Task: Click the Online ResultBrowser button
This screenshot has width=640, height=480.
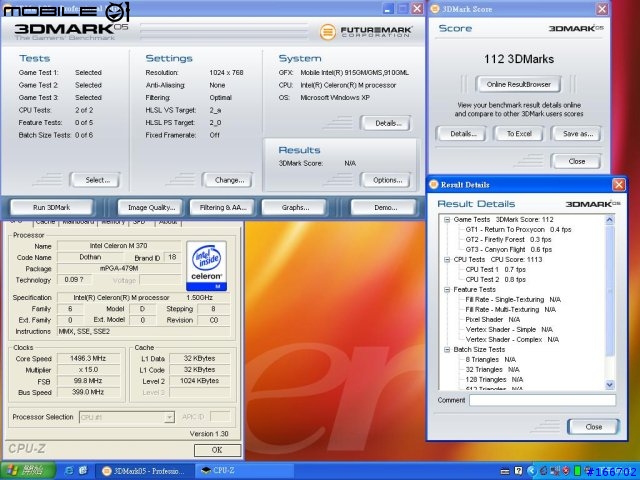Action: [518, 84]
